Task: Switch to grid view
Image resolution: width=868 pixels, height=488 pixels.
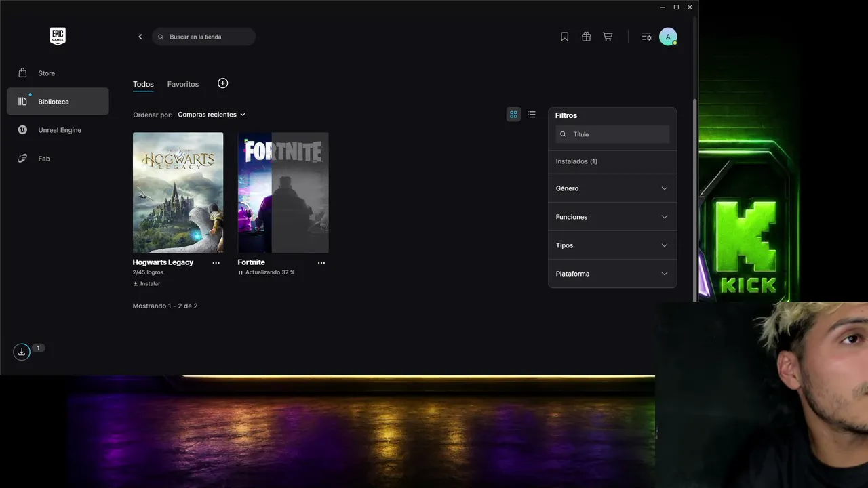Action: [513, 115]
